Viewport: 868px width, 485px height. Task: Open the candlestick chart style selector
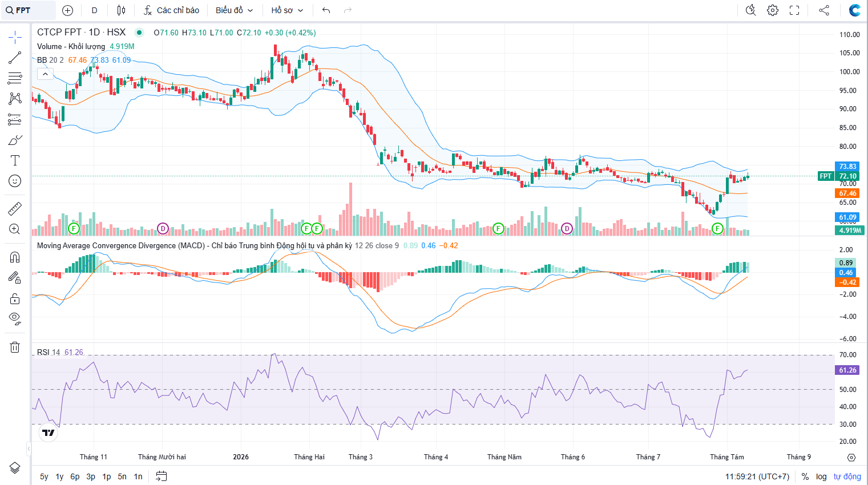point(121,10)
